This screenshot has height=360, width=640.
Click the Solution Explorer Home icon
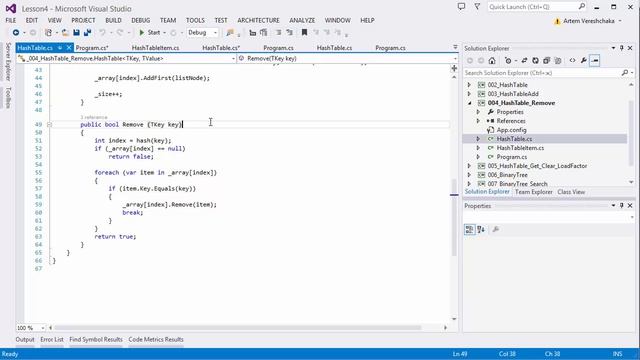492,61
